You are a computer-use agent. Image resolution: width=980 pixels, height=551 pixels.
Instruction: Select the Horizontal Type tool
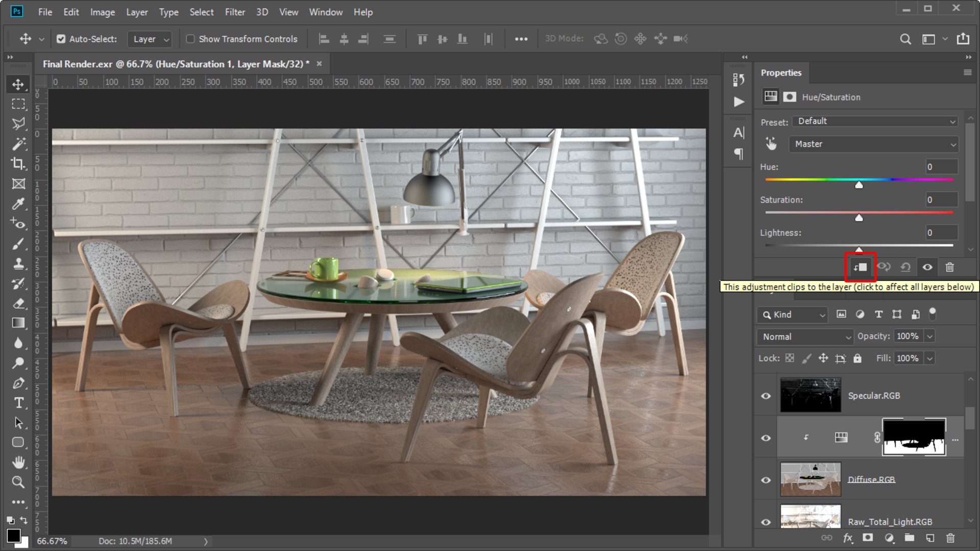click(18, 403)
